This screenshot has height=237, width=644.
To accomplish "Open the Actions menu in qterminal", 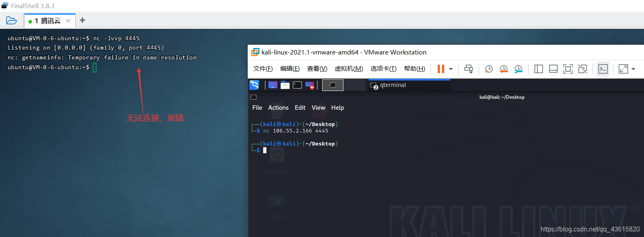I will click(278, 108).
